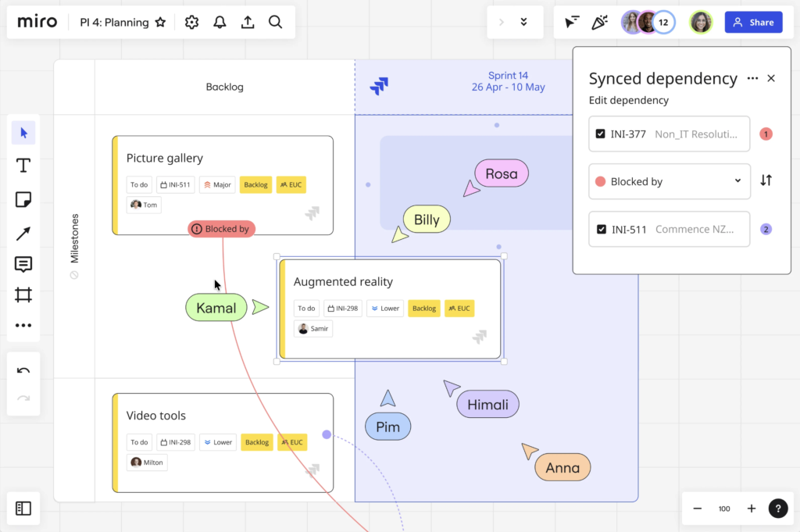Viewport: 800px width, 532px height.
Task: Click Backlog tag on Augmented reality card
Action: (x=424, y=308)
